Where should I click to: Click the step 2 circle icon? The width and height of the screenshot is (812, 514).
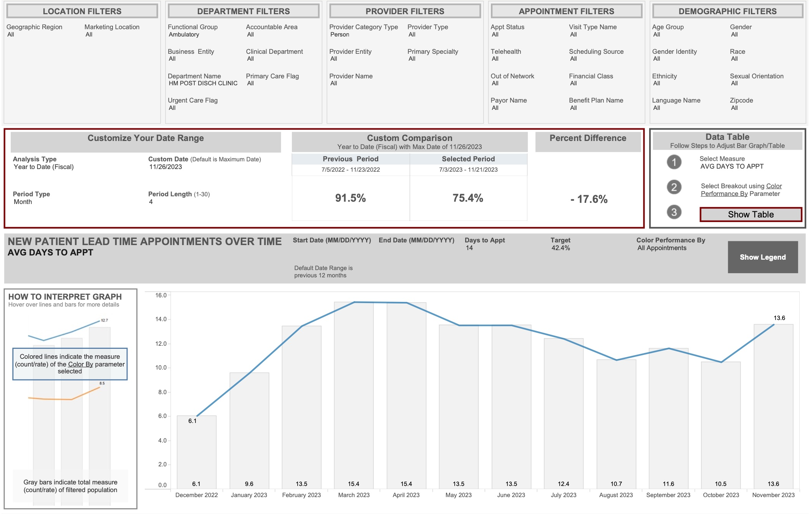click(674, 187)
